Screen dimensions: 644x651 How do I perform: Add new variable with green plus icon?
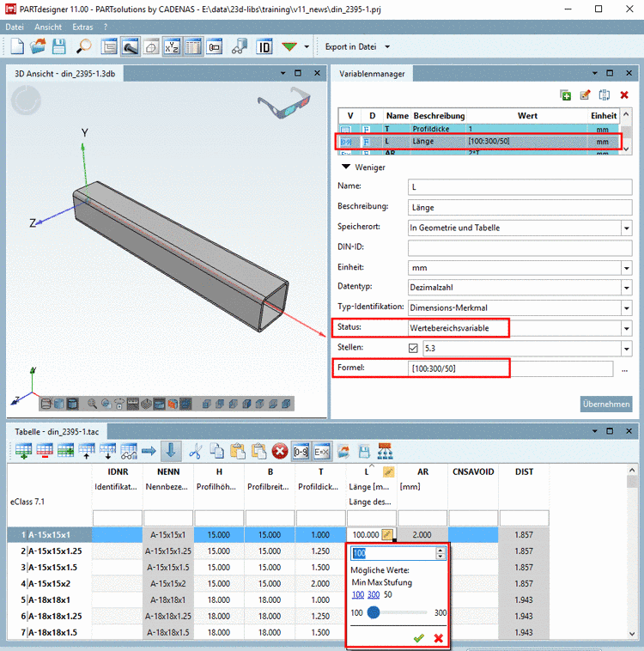coord(565,95)
